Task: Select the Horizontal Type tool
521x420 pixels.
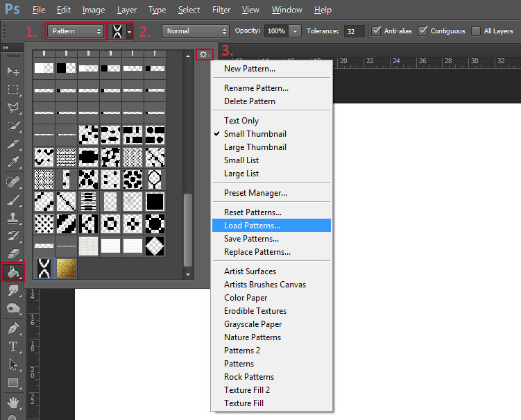Action: coord(12,346)
